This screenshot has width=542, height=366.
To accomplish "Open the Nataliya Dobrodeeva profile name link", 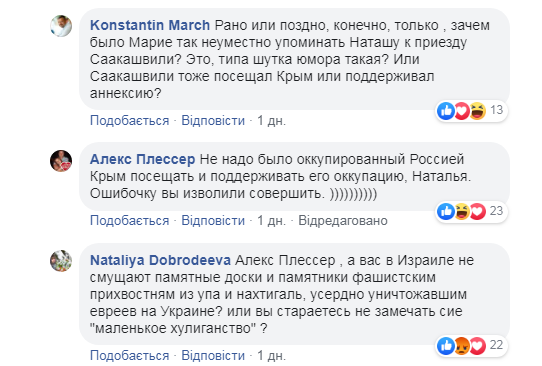I will [160, 260].
